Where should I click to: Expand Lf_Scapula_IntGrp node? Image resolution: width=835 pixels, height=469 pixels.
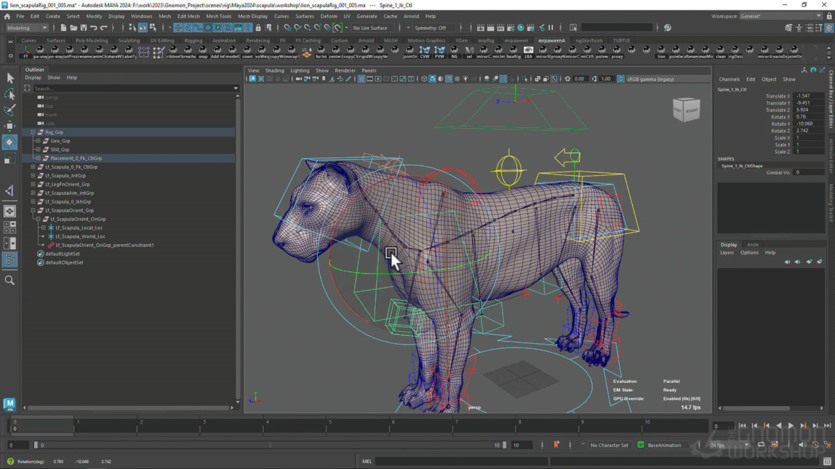click(x=33, y=176)
